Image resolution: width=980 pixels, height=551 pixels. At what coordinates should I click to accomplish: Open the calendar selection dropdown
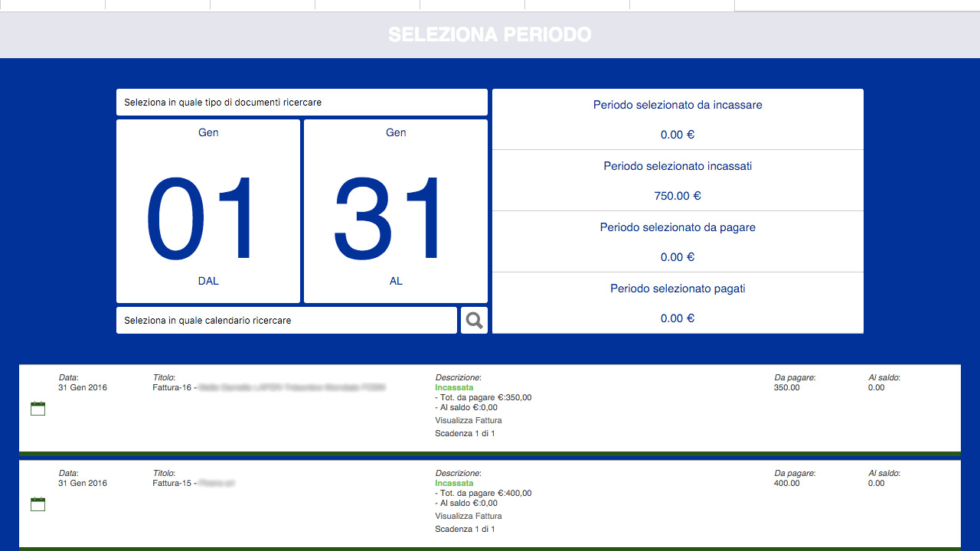[x=286, y=321]
